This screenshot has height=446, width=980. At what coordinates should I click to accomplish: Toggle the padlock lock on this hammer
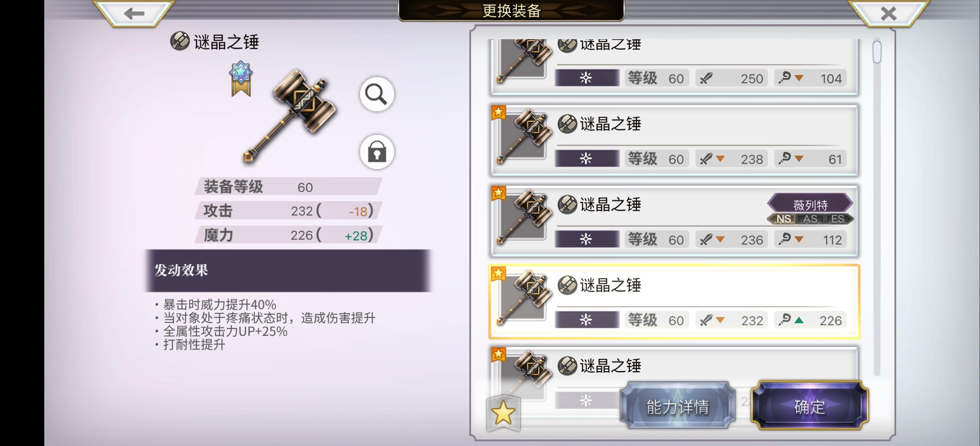377,152
